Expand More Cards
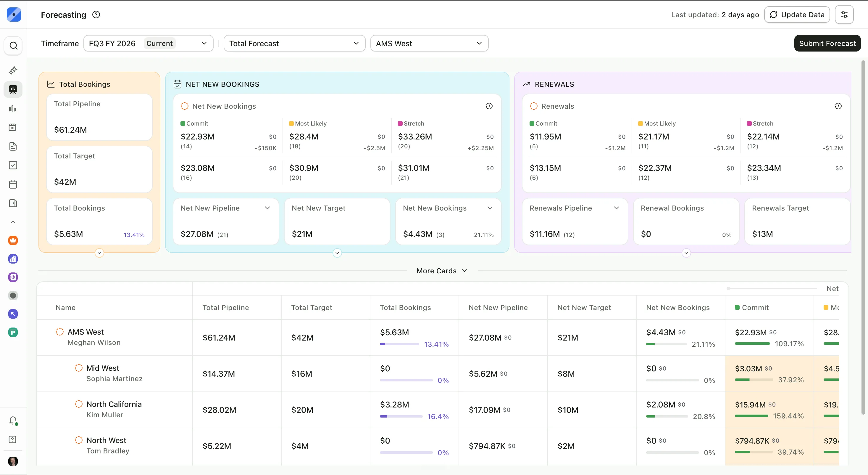 point(442,271)
